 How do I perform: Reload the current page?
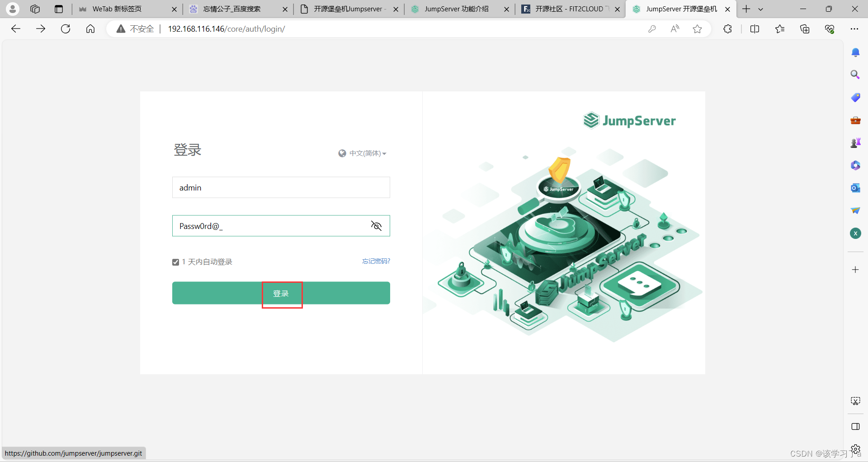pyautogui.click(x=66, y=29)
